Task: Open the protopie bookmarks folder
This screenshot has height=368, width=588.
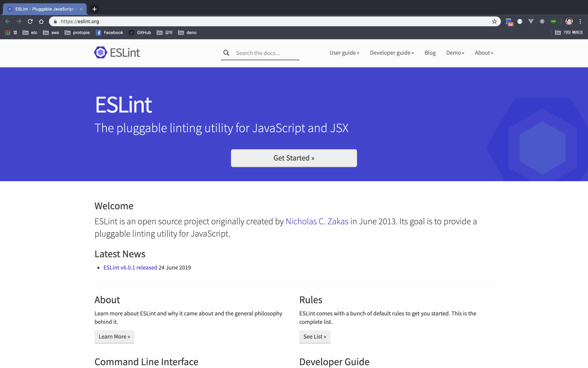Action: tap(77, 32)
